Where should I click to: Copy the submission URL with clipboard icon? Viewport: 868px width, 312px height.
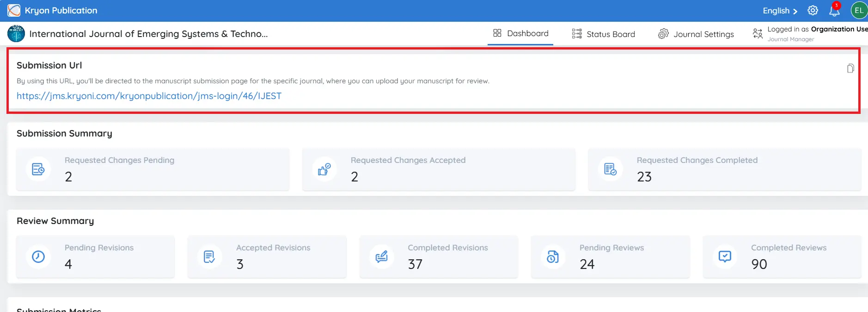click(850, 69)
